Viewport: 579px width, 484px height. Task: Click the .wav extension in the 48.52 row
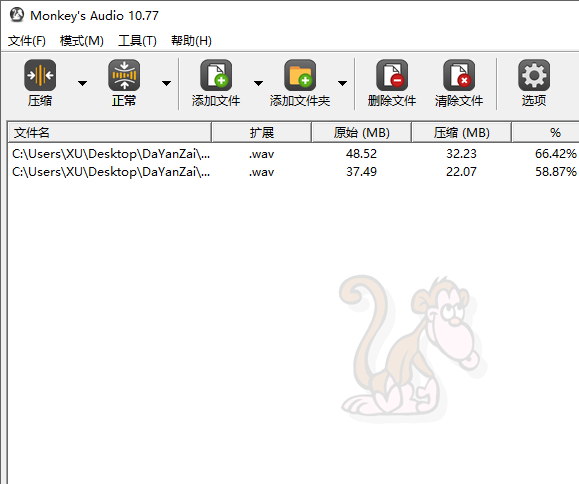coord(261,154)
